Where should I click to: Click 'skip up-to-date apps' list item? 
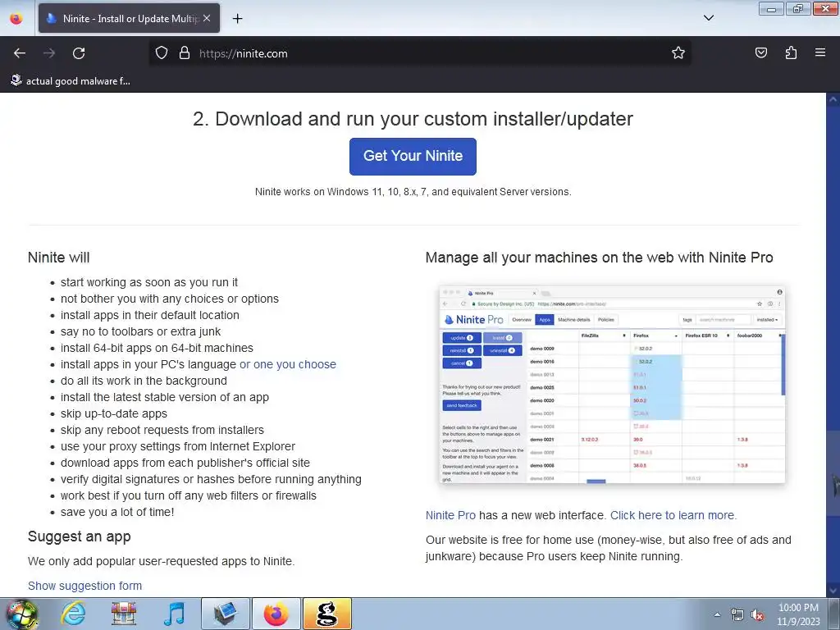click(x=113, y=413)
